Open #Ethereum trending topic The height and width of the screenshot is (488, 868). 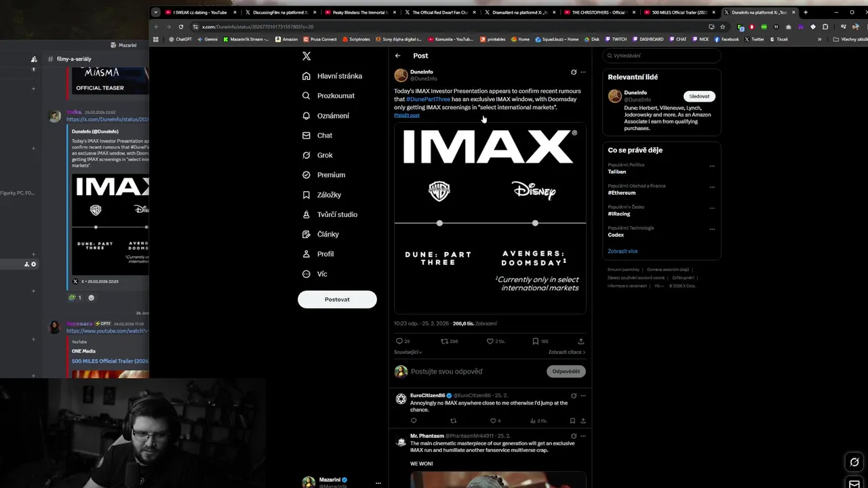pyautogui.click(x=622, y=192)
